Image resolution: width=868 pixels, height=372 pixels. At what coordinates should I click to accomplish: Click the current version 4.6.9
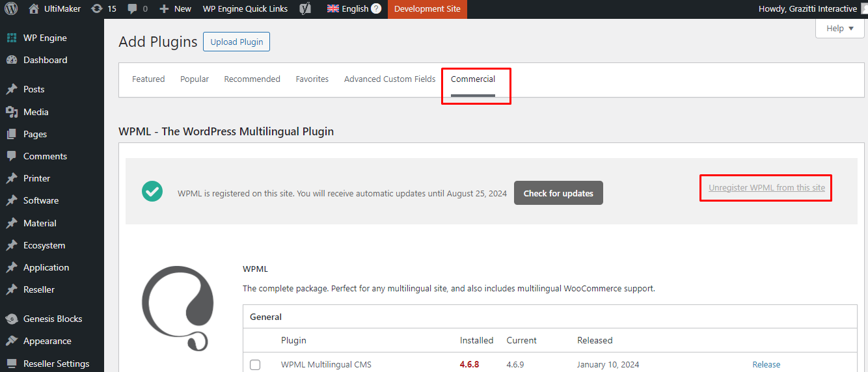517,365
